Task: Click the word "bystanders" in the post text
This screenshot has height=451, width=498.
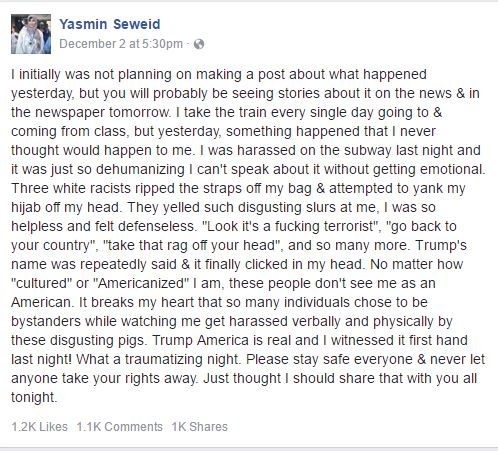Action: [46, 322]
